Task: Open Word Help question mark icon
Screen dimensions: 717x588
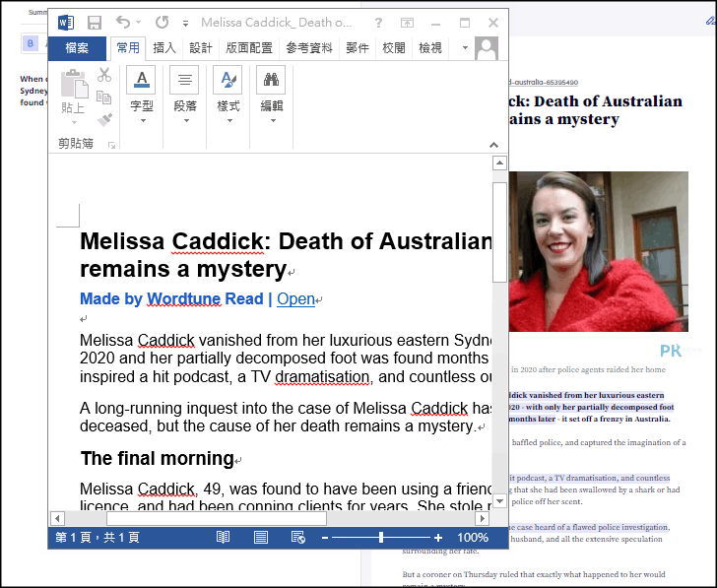Action: (378, 23)
